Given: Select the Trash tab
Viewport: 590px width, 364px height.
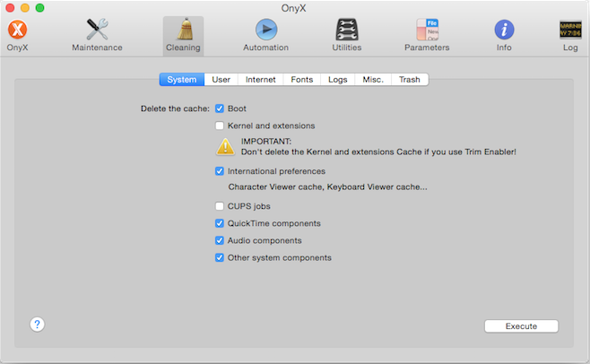Looking at the screenshot, I should click(409, 80).
